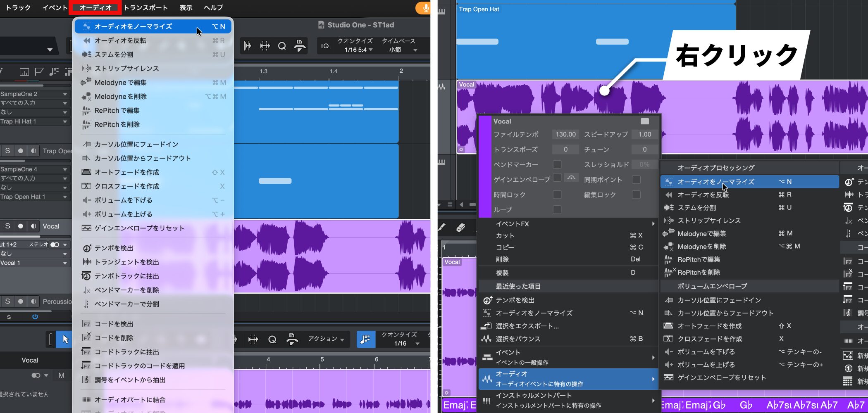The image size is (868, 413).
Task: Click the blue chord notes icon in the editor
Action: [365, 339]
